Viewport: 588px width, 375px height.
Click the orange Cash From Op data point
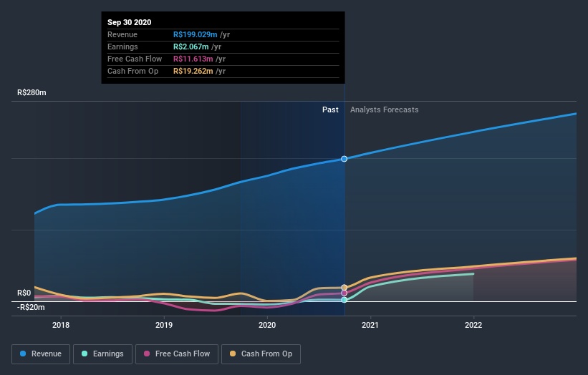coord(344,288)
